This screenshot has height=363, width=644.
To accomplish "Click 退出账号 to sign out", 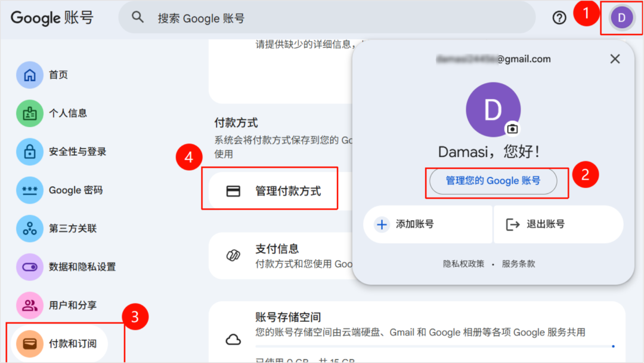I will tap(558, 224).
